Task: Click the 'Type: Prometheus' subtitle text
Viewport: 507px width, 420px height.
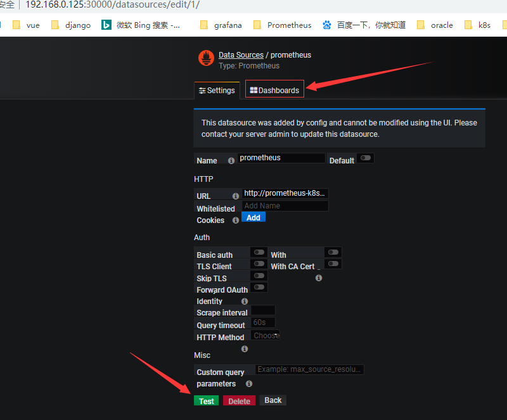Action: coord(249,66)
